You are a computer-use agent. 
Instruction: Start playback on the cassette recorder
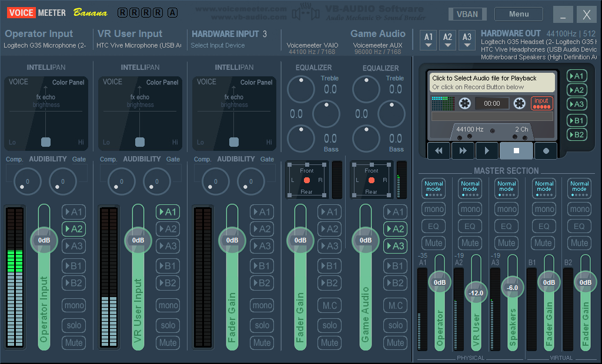tap(486, 151)
